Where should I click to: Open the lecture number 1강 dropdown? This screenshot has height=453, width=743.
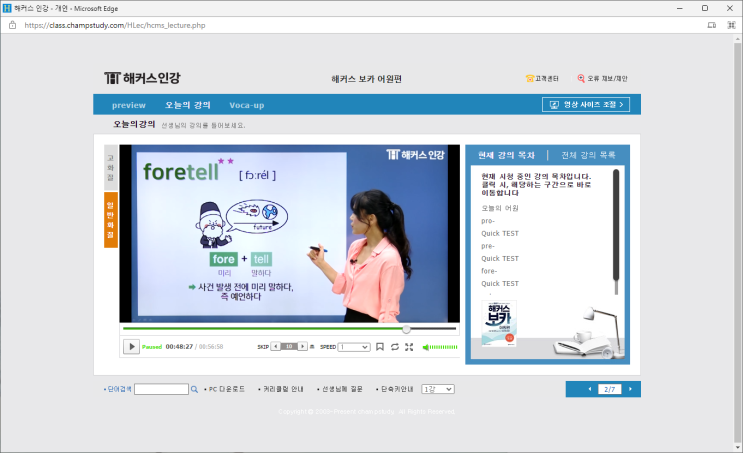pos(438,389)
